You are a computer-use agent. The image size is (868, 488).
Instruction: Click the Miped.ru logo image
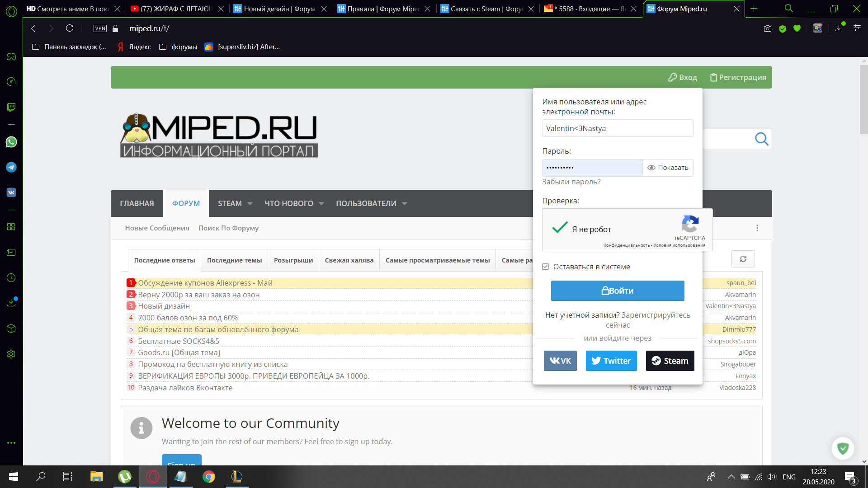click(x=219, y=135)
